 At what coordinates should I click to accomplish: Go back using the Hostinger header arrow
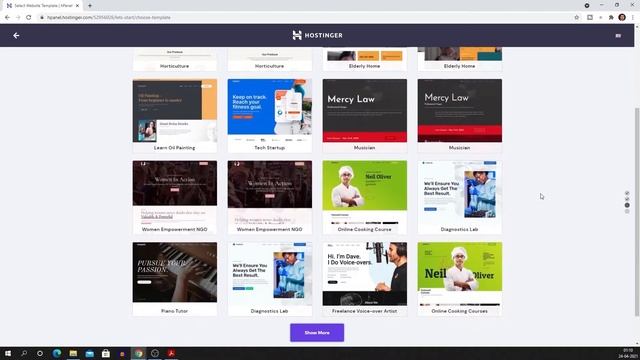pos(16,36)
